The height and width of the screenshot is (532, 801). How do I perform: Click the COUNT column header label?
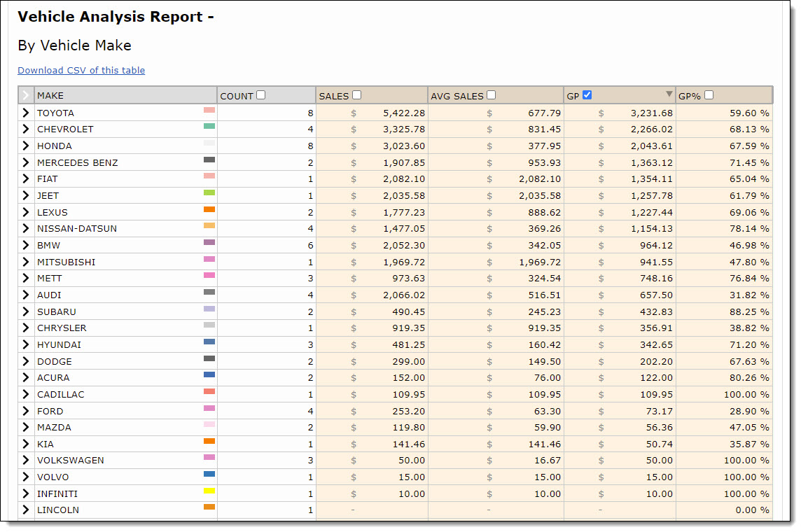(x=237, y=96)
